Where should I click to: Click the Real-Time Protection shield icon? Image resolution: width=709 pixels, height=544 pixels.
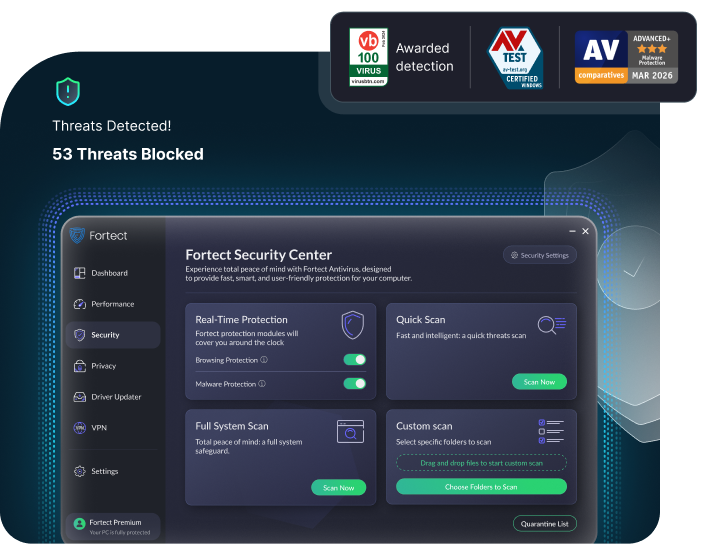[x=353, y=325]
